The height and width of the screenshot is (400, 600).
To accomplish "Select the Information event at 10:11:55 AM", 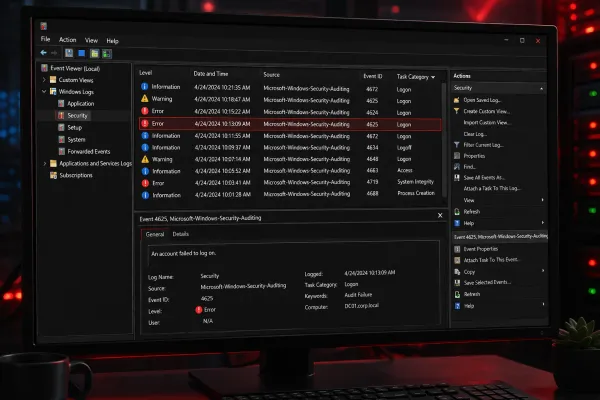I will click(x=290, y=136).
